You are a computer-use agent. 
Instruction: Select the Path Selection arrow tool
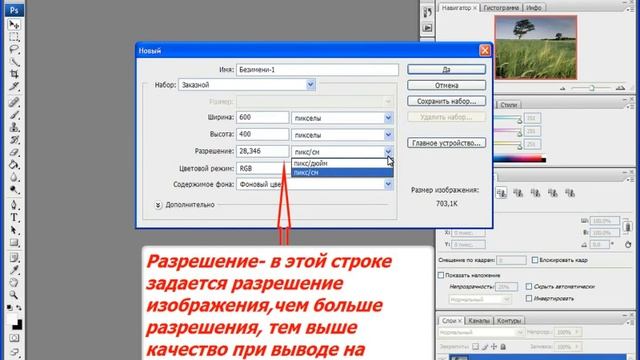coord(14,230)
